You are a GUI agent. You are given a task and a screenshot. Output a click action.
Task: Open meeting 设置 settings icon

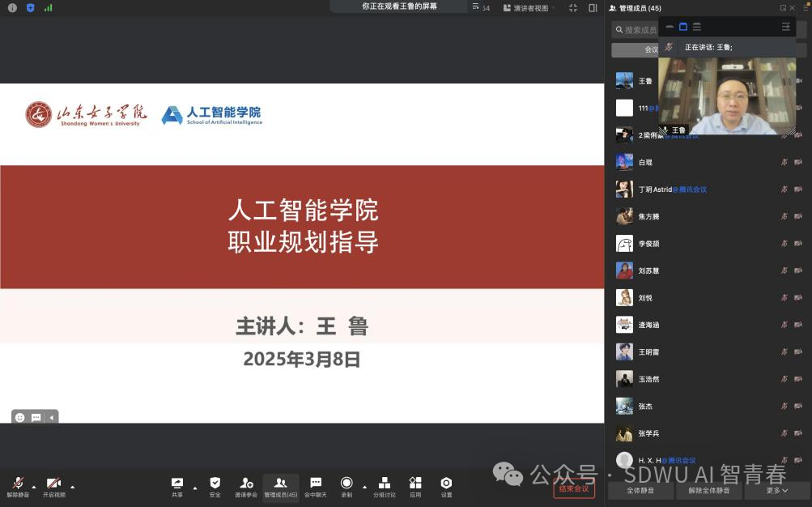pos(446,484)
